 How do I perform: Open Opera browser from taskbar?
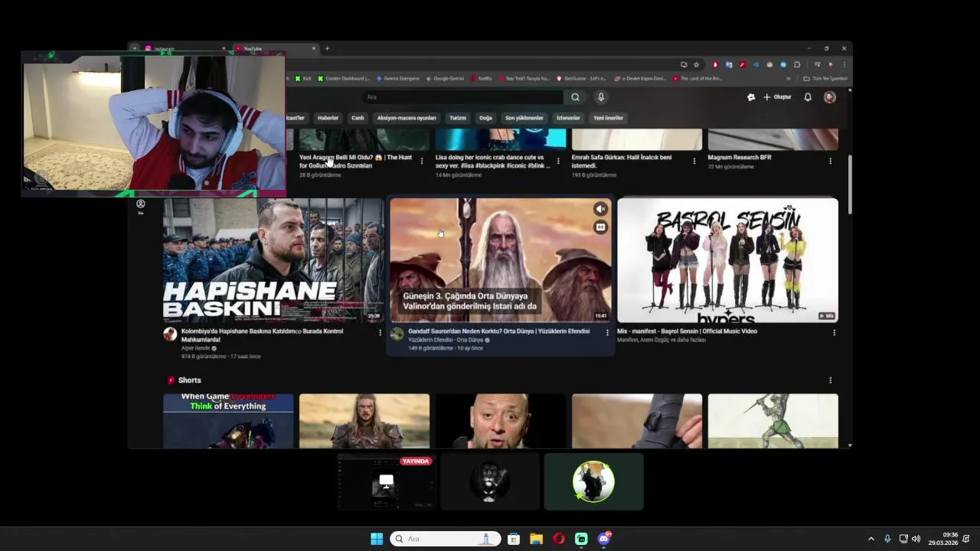click(x=559, y=539)
